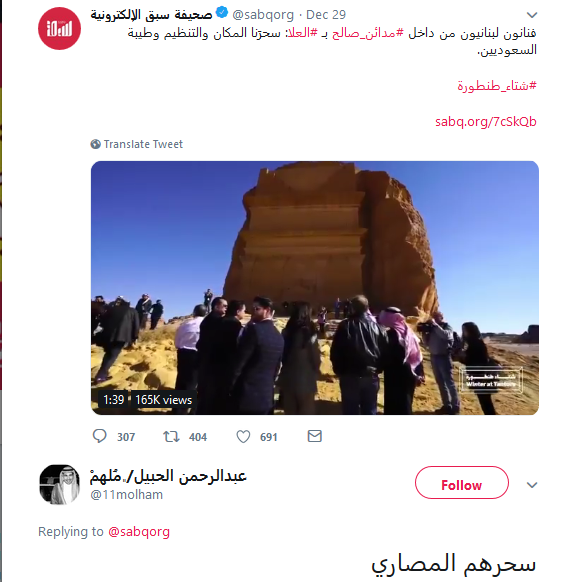Click the @sabqorg mention in Replying to
Image resolution: width=567 pixels, height=582 pixels.
coord(139,532)
